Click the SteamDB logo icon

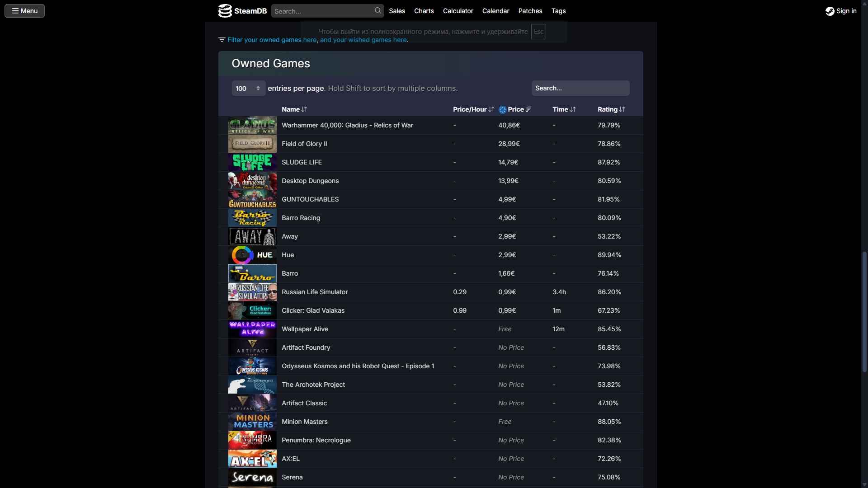coord(225,11)
